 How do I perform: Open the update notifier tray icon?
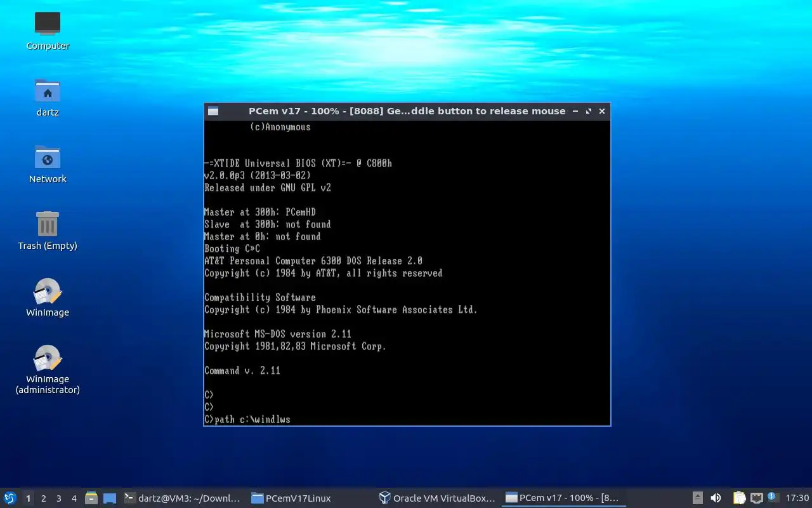[x=772, y=497]
